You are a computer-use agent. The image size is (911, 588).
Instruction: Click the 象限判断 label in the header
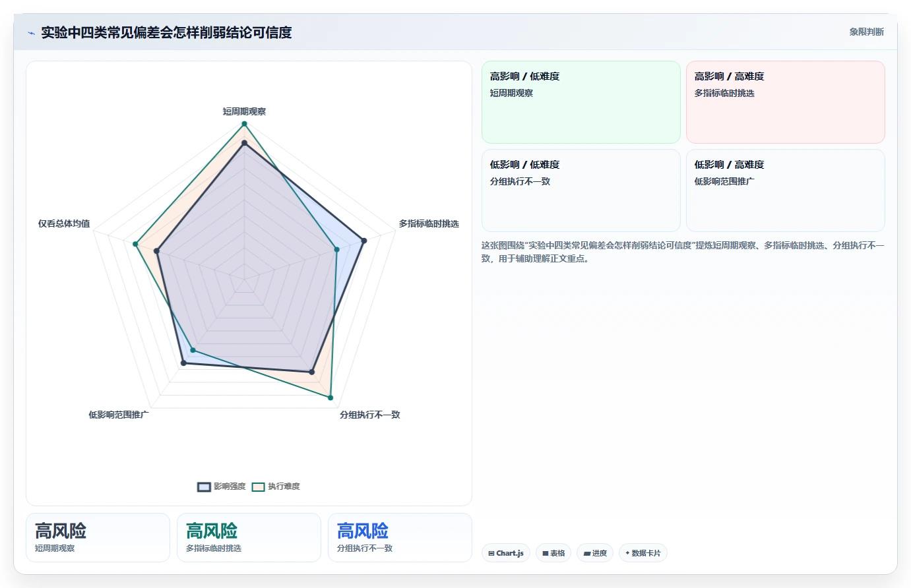[866, 32]
